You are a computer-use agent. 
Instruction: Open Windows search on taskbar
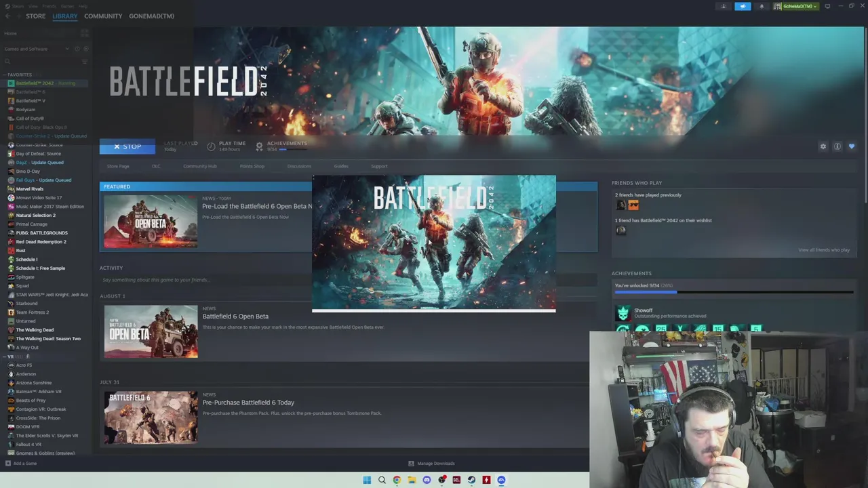[x=382, y=480]
